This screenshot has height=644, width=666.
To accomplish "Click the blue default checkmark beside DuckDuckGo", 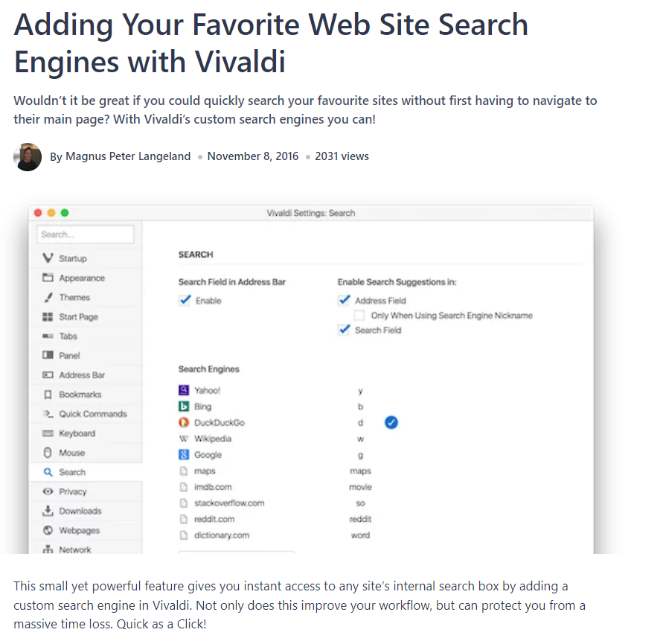I will pos(391,423).
